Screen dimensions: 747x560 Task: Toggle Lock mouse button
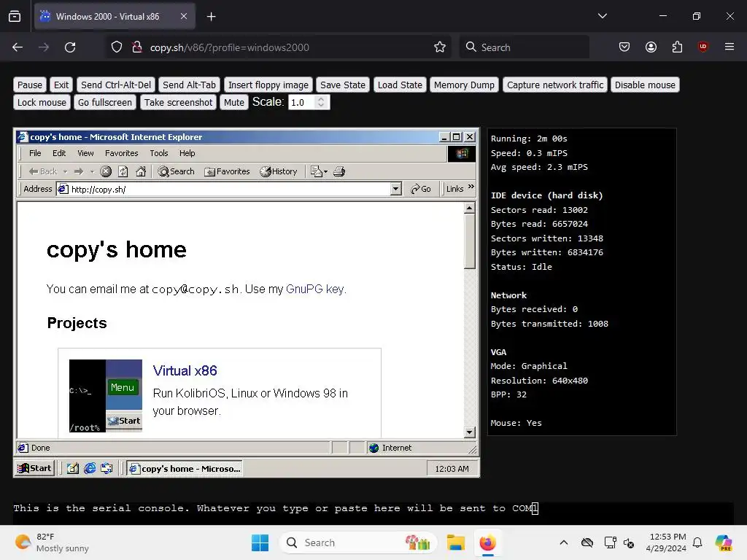pyautogui.click(x=42, y=102)
